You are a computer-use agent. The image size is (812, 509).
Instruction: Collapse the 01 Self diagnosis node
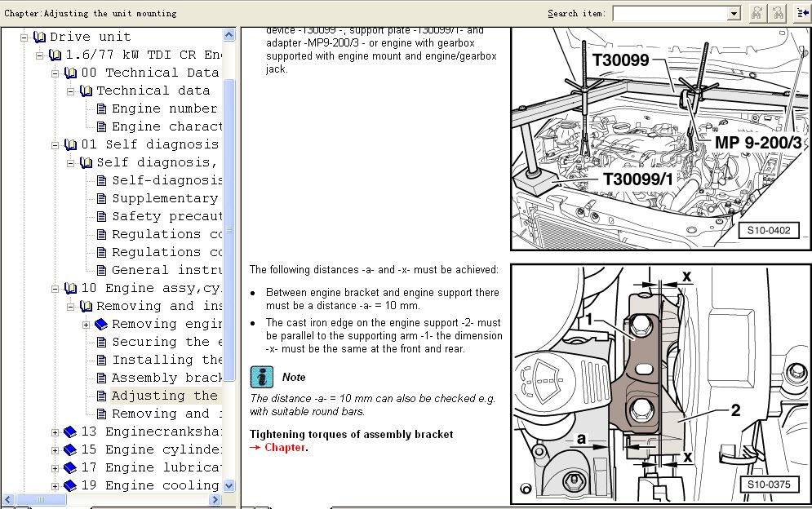(x=55, y=145)
